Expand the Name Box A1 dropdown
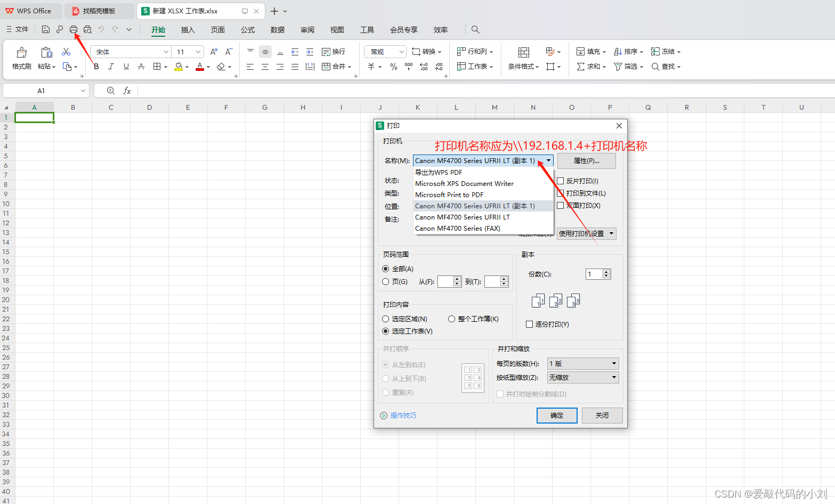The width and height of the screenshot is (835, 504). click(83, 91)
